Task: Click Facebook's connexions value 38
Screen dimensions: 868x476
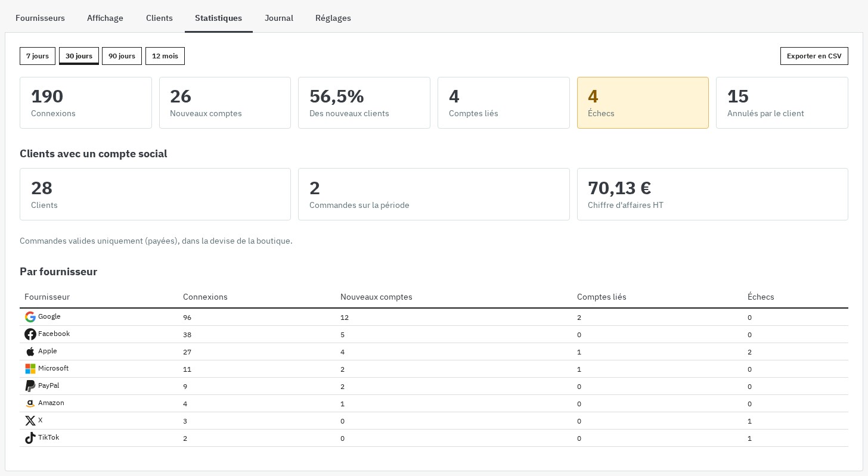Action: 187,335
